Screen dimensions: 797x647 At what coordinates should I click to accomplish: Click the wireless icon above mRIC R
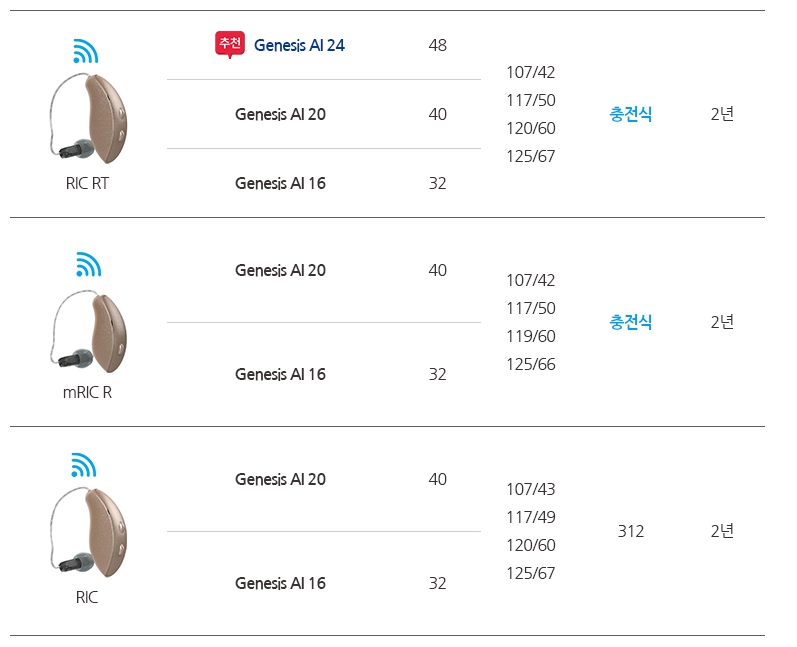88,264
